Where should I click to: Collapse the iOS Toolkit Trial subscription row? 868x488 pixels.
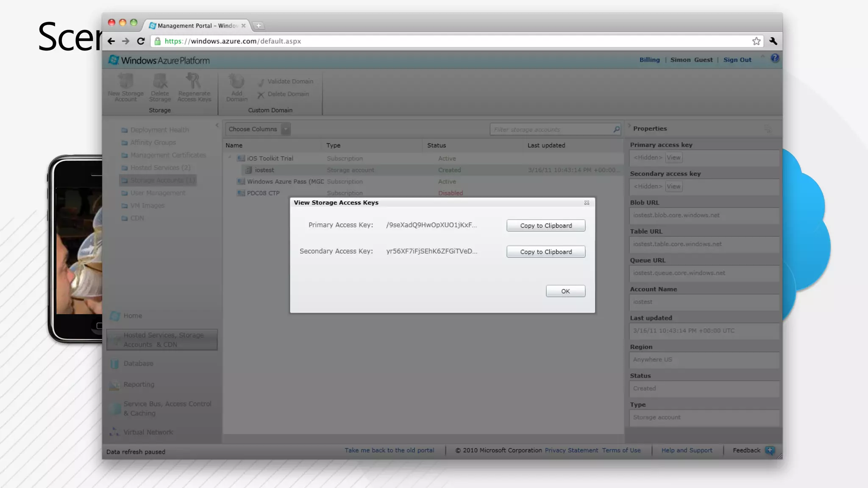[230, 158]
